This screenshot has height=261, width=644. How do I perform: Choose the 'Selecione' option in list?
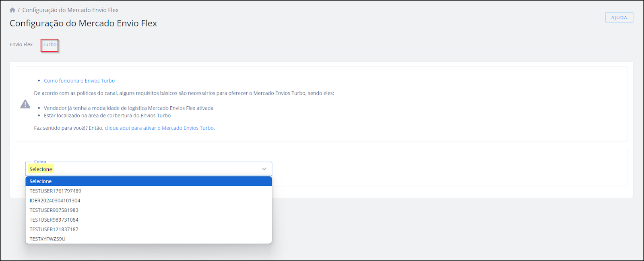click(149, 181)
